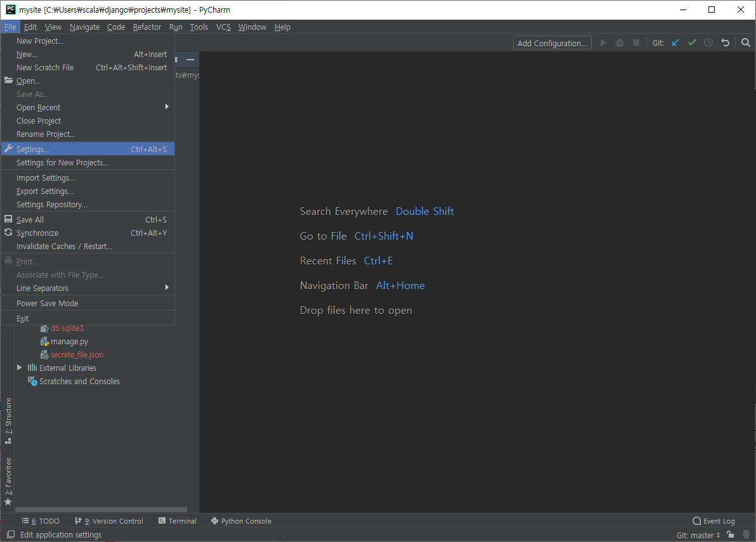Expand the External Libraries tree node
The width and height of the screenshot is (756, 542).
pos(19,368)
